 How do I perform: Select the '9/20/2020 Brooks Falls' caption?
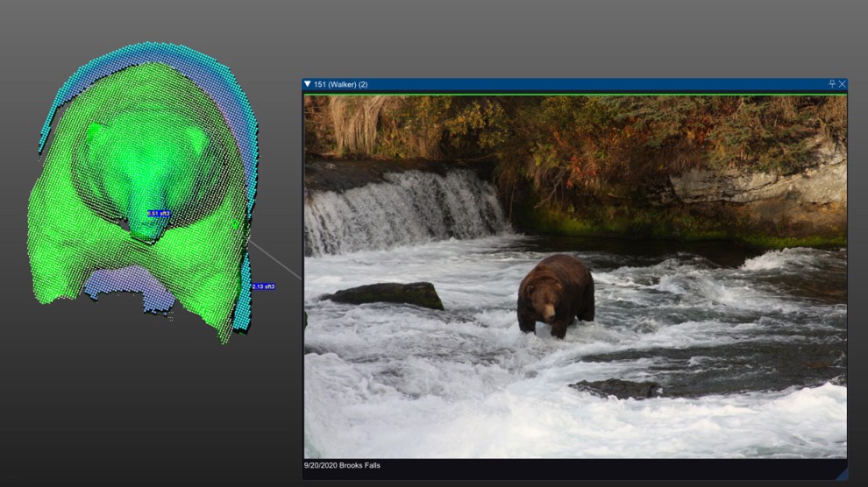pyautogui.click(x=342, y=465)
